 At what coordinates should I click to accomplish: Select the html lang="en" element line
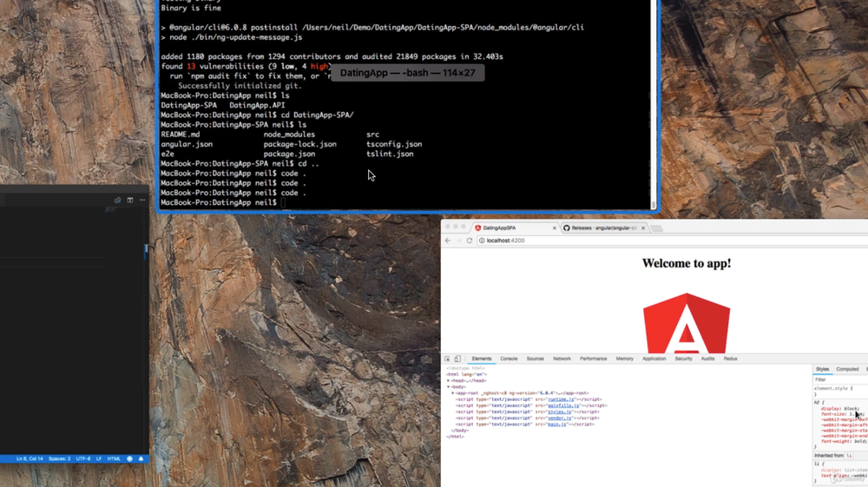pyautogui.click(x=467, y=375)
